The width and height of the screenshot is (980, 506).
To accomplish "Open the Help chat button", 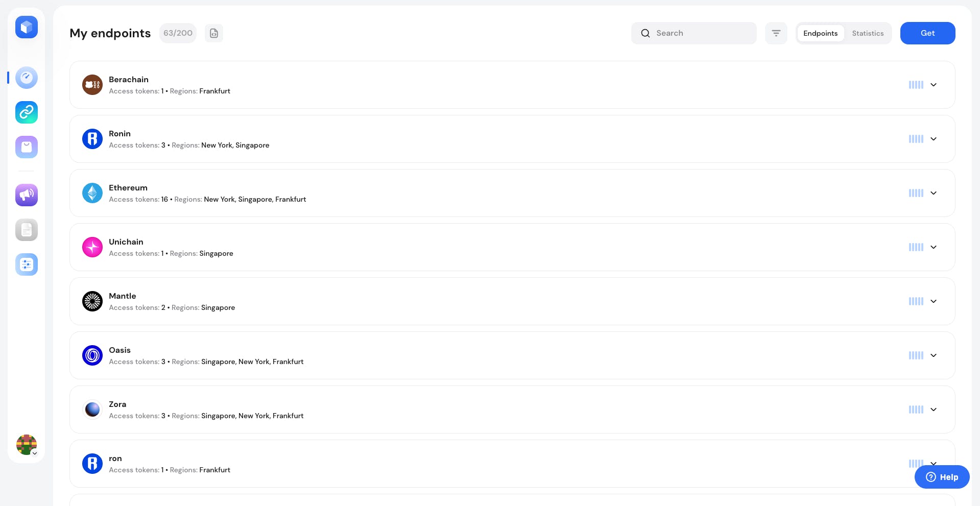I will tap(942, 477).
